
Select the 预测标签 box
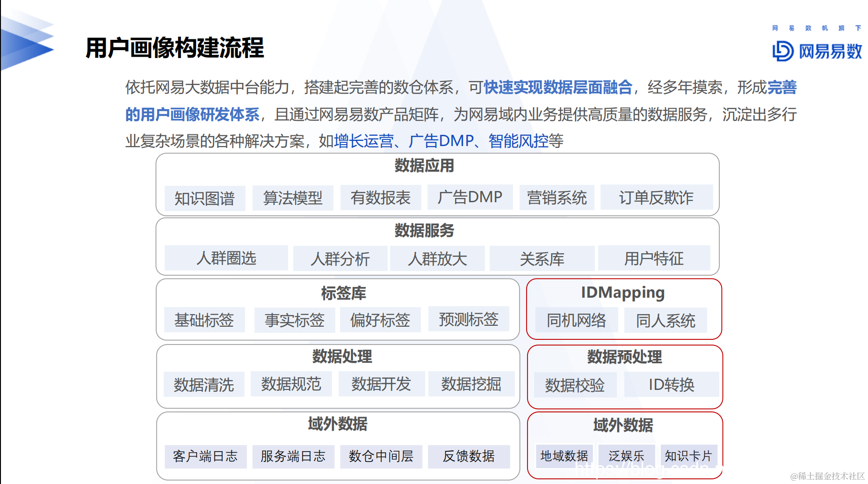[469, 319]
